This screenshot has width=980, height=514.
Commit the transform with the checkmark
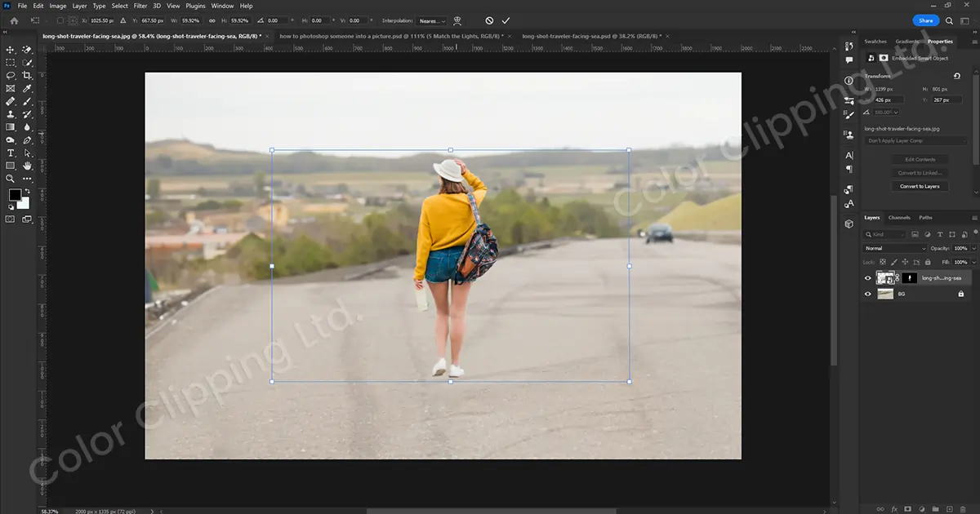click(506, 20)
